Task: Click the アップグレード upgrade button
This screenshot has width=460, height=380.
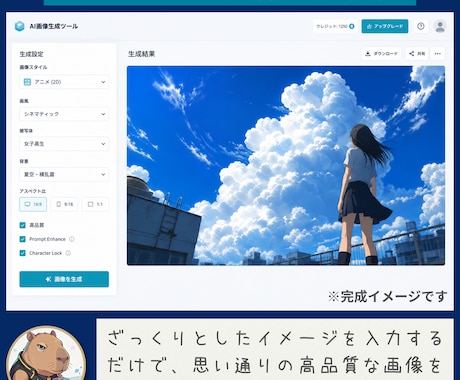Action: click(385, 26)
